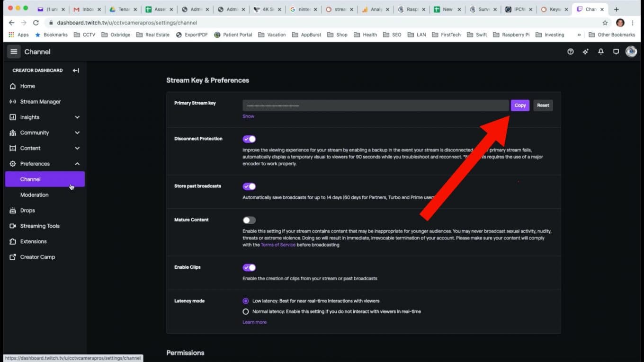The height and width of the screenshot is (362, 644).
Task: Turn off Store past broadcasts
Action: coord(249,186)
